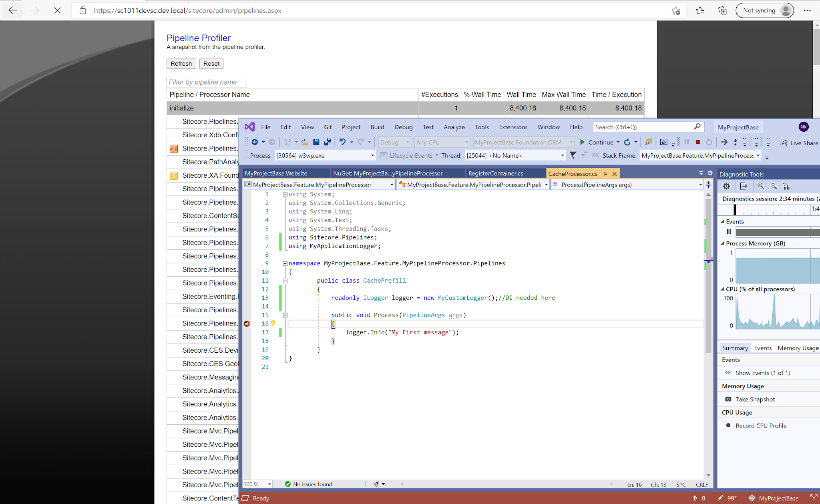
Task: Open the Stack Frame dropdown
Action: pos(758,155)
